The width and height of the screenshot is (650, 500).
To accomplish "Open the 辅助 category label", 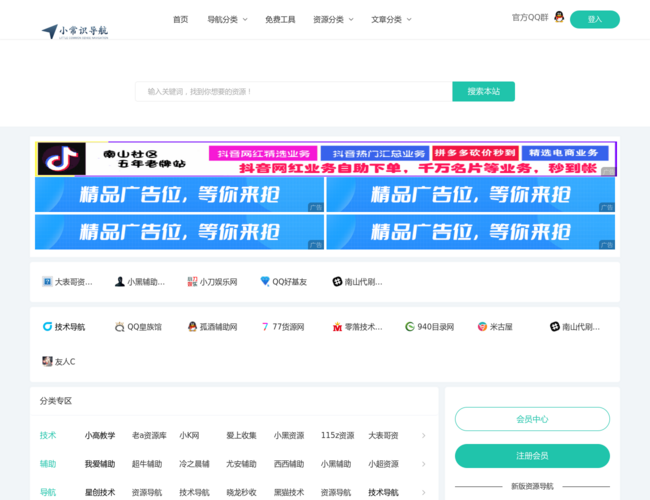I will [48, 464].
